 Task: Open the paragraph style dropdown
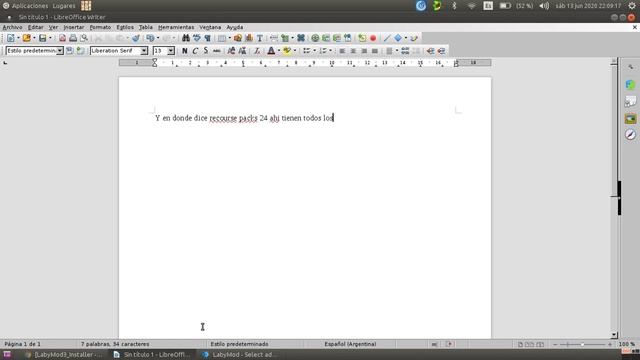[60, 51]
